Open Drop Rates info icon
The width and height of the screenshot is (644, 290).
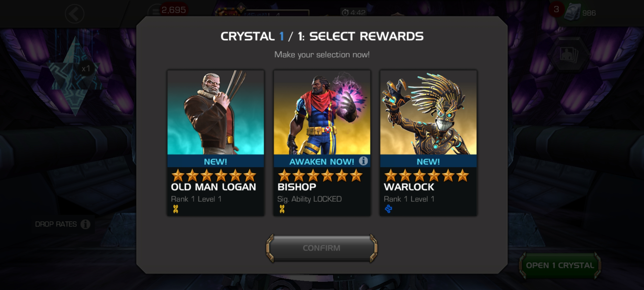(85, 224)
